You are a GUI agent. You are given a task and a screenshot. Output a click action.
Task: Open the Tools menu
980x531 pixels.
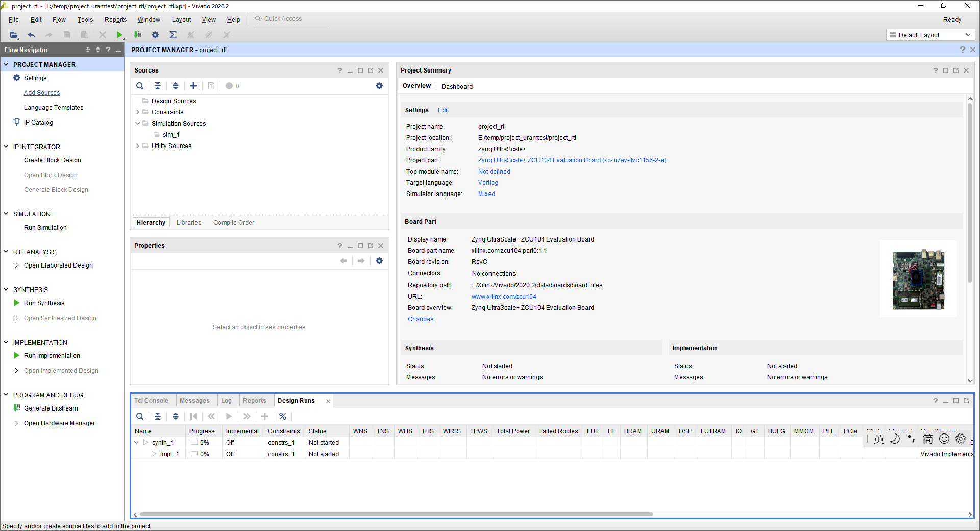click(85, 20)
